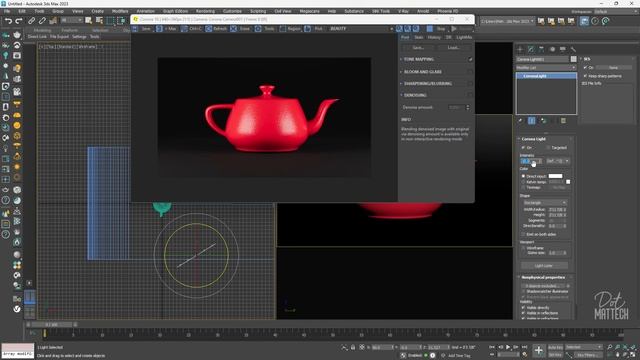Click the Save... button in Post tab
This screenshot has width=640, height=360.
click(x=418, y=48)
